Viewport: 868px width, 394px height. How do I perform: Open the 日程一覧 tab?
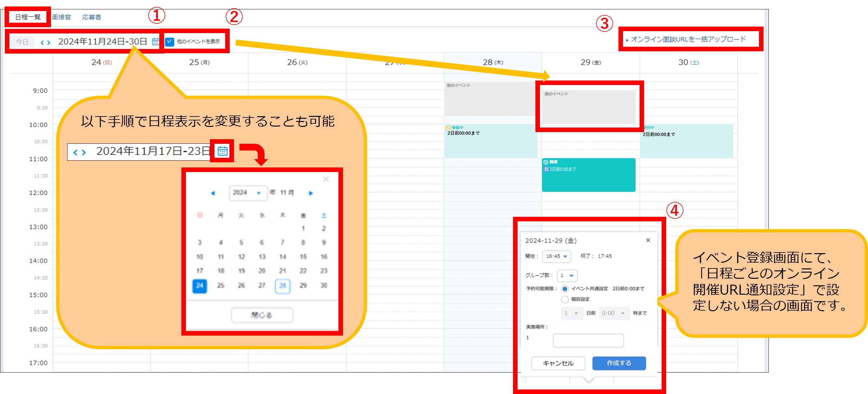pos(28,17)
